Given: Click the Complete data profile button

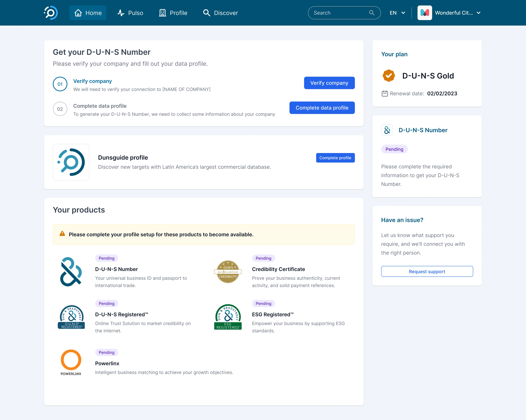Looking at the screenshot, I should click(322, 108).
